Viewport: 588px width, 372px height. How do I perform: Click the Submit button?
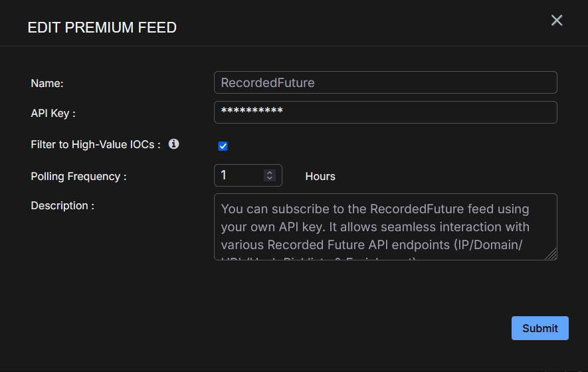(539, 328)
